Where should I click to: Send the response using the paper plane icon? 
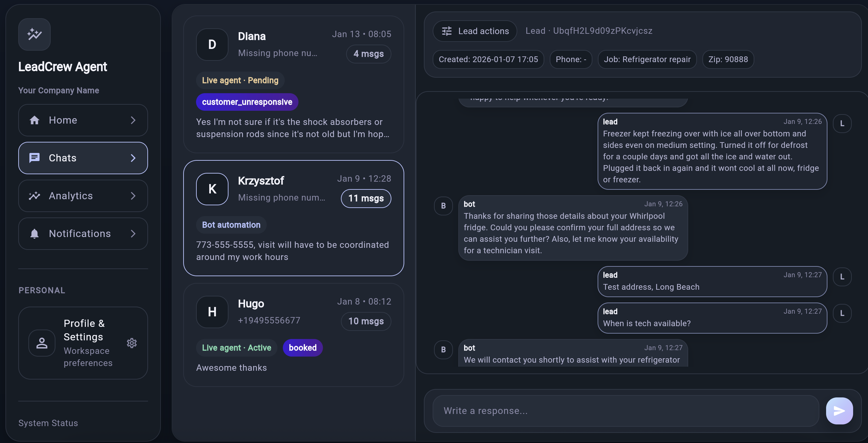tap(839, 411)
